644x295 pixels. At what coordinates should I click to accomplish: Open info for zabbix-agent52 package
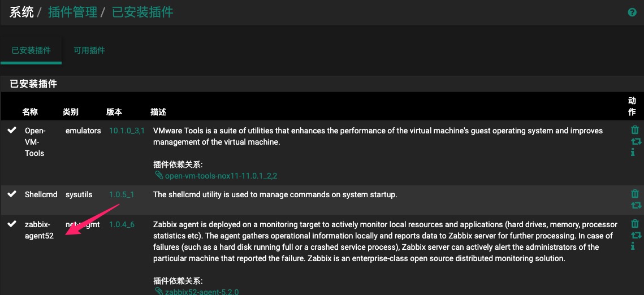pyautogui.click(x=633, y=246)
